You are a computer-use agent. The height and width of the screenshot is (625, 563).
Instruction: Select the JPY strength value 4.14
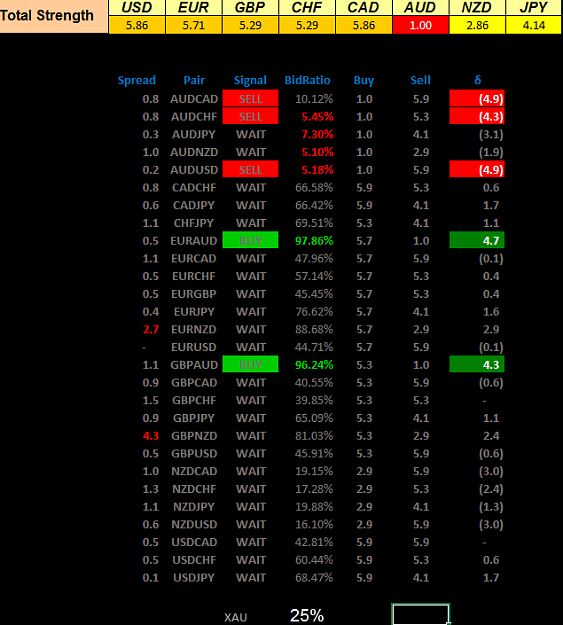pos(534,25)
